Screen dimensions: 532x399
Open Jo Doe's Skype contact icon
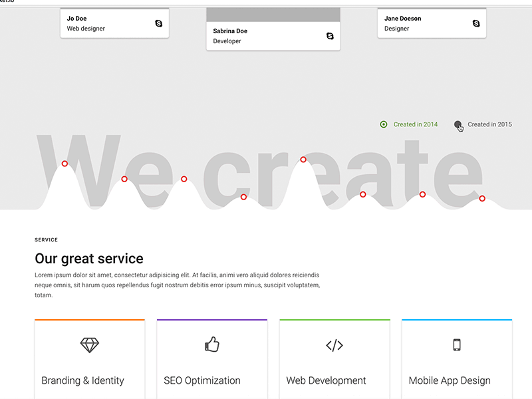(x=158, y=23)
